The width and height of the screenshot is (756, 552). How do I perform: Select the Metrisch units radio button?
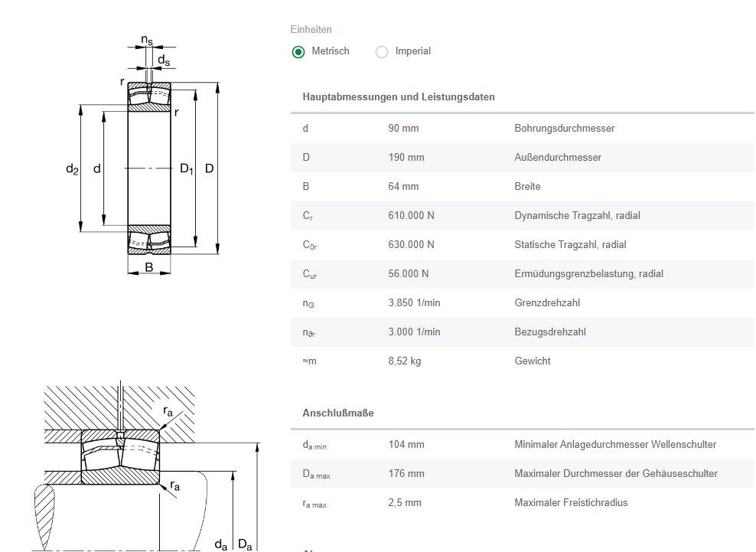(x=298, y=52)
